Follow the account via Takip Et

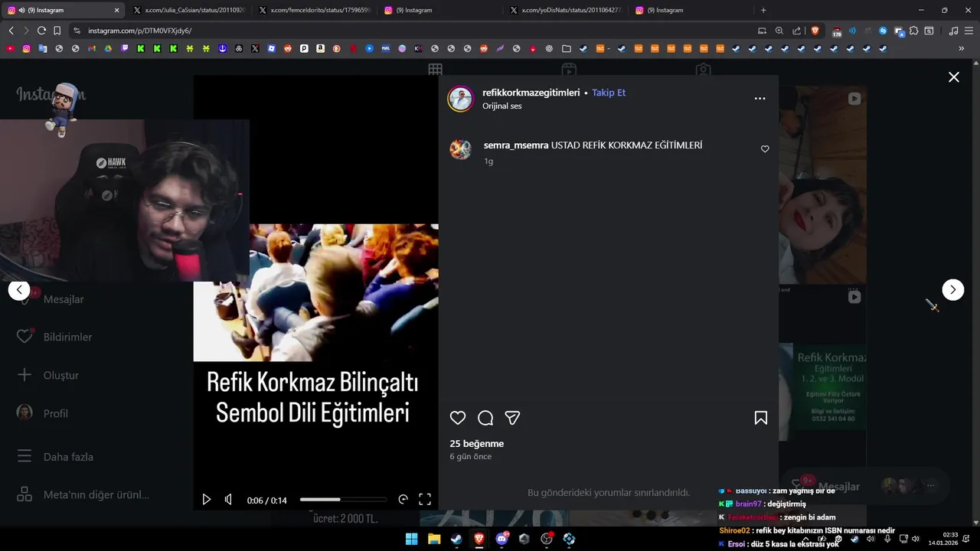tap(609, 93)
